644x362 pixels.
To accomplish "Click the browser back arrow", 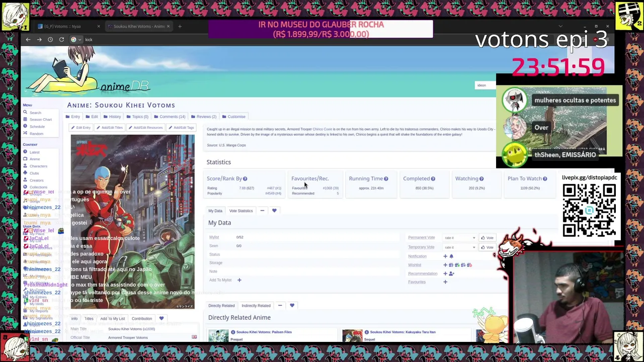I will tap(28, 39).
